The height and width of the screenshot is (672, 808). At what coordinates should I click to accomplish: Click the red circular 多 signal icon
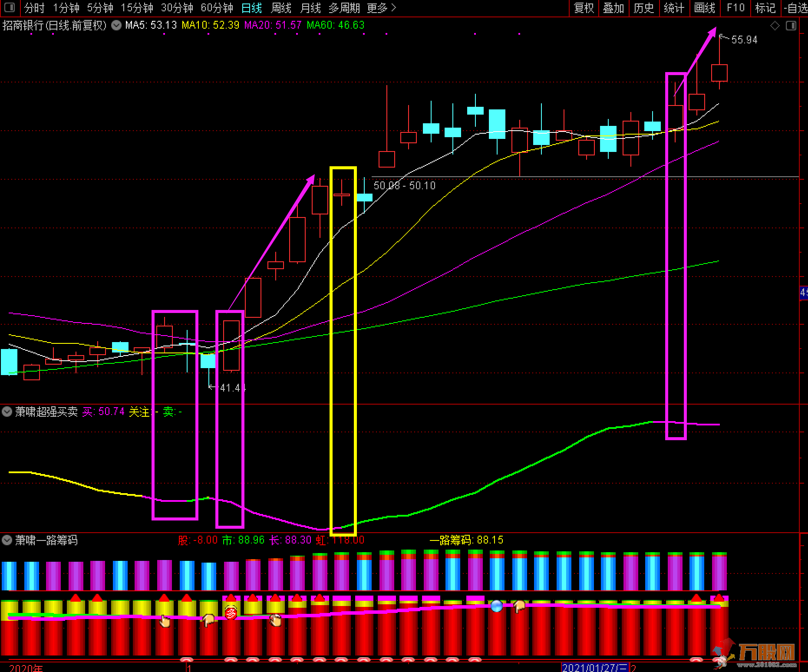click(231, 613)
